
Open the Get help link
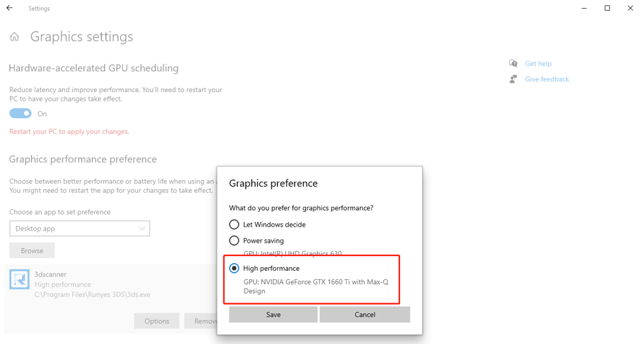[x=538, y=63]
